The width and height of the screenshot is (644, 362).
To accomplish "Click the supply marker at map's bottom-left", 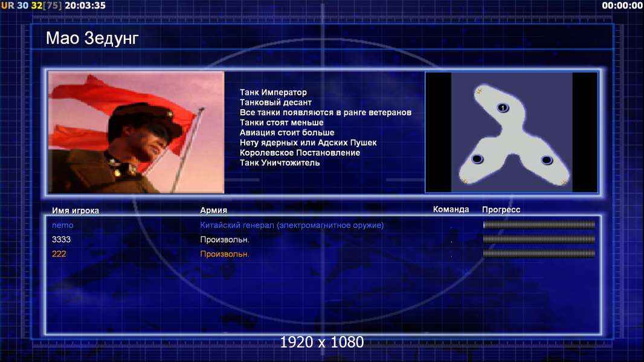I will pyautogui.click(x=465, y=181).
